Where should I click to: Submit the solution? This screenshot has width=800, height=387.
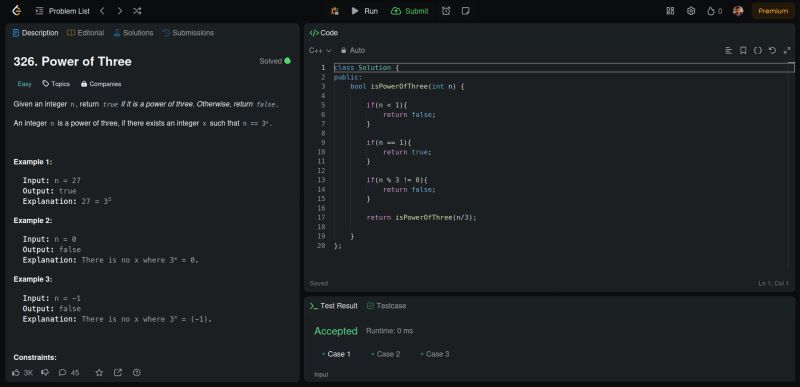click(410, 11)
